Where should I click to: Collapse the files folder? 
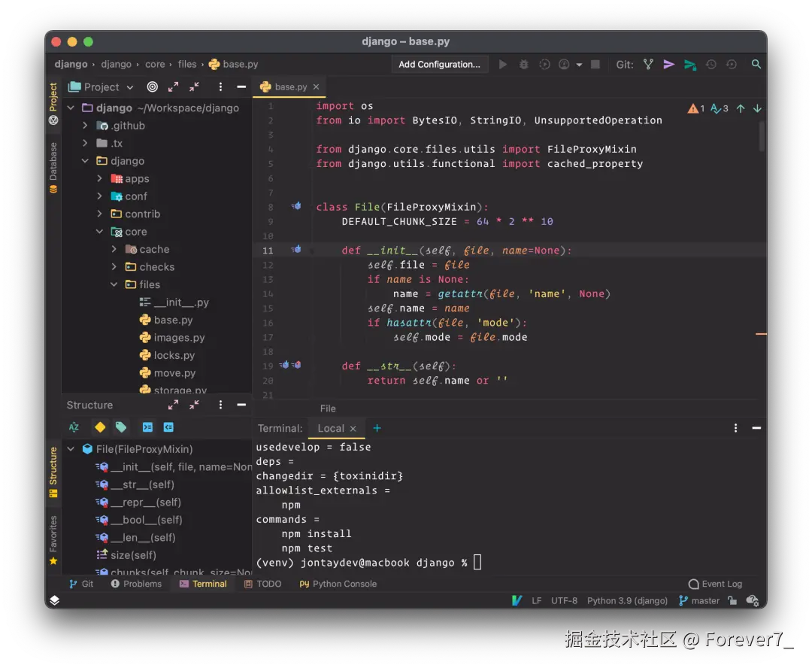(x=114, y=284)
